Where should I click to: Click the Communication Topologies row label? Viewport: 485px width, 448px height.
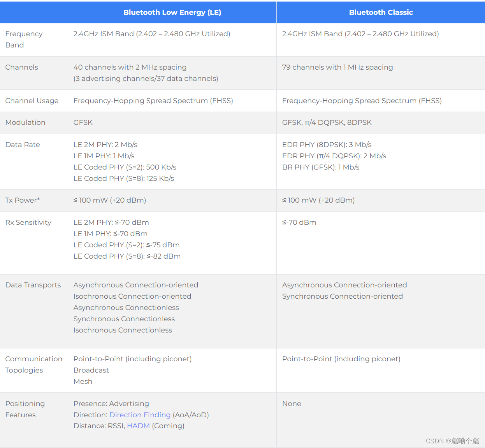[x=34, y=364]
